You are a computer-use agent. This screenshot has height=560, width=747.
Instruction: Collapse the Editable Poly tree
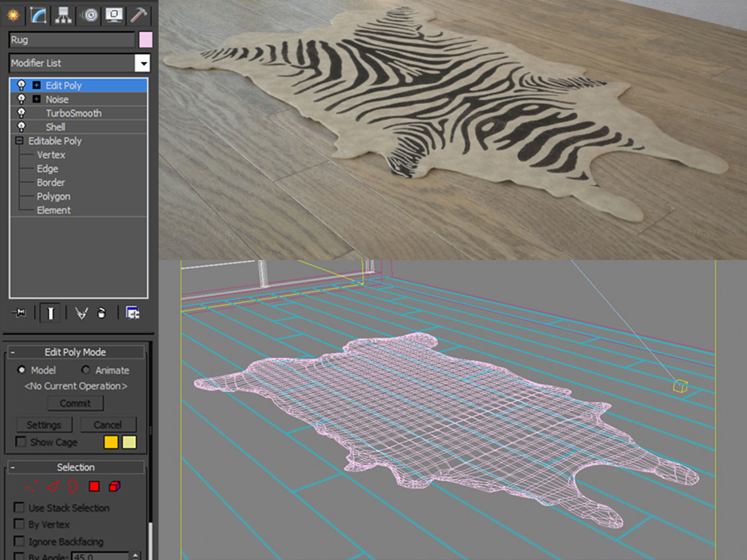point(19,141)
